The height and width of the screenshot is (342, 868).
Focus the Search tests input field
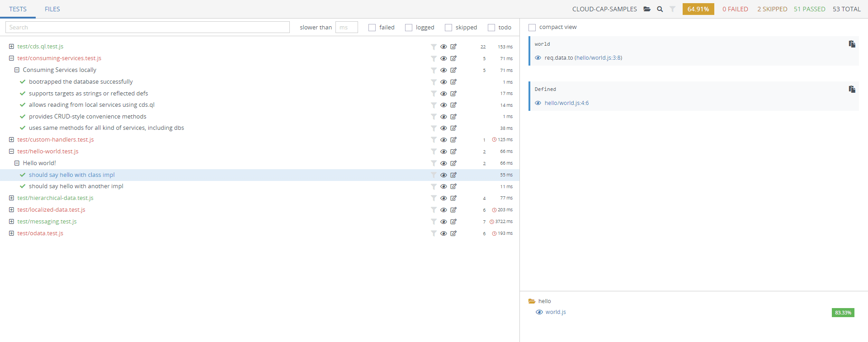[147, 27]
